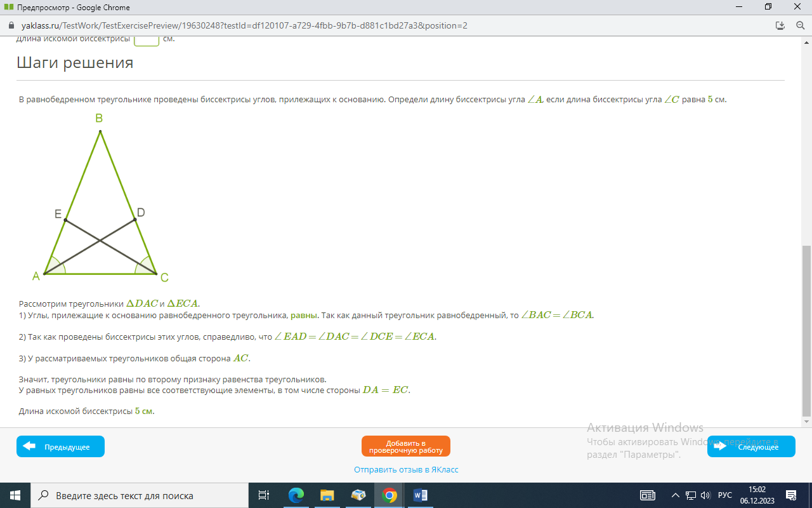Click the taskbar search box

[140, 495]
